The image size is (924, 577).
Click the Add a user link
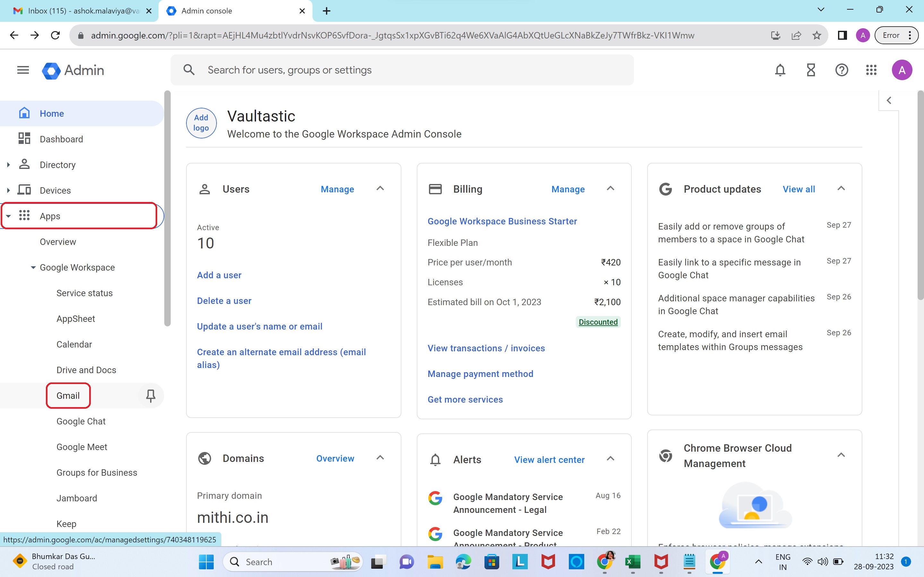click(x=219, y=275)
